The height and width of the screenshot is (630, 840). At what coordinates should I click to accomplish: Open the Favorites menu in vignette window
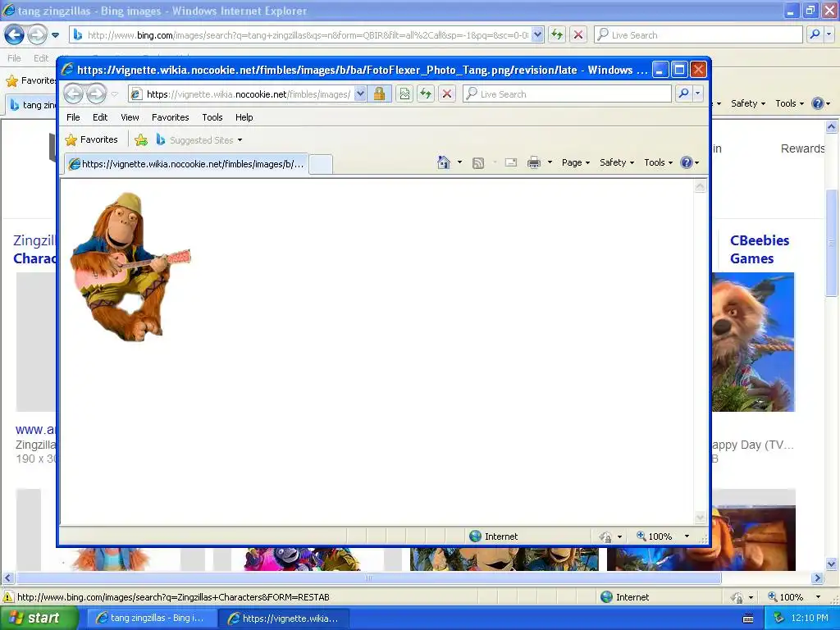click(x=171, y=117)
